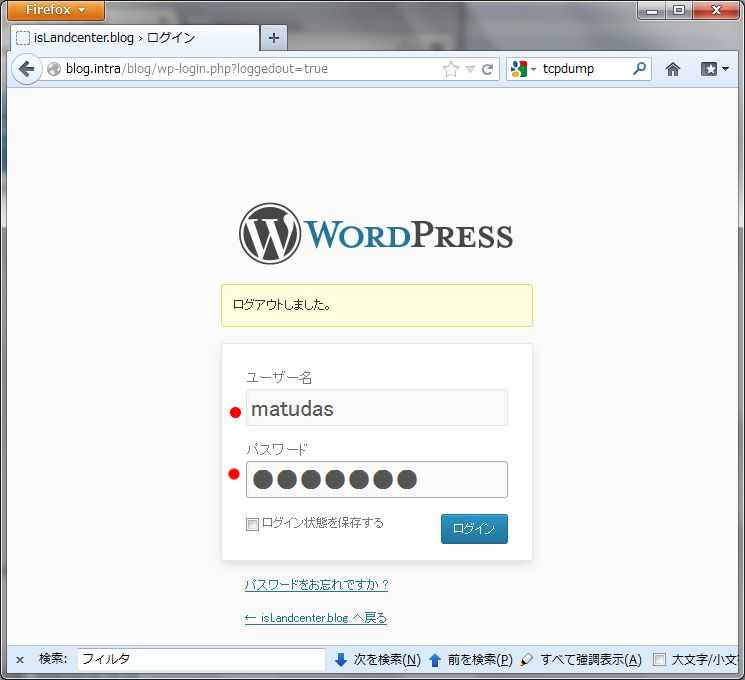Click the find bar field containing フィルタ

[201, 660]
